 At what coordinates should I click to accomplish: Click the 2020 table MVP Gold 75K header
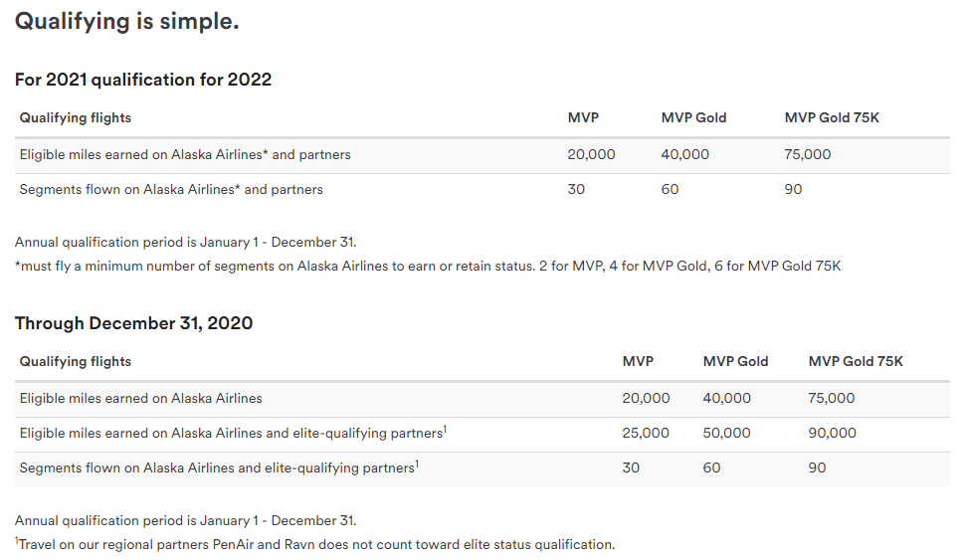click(x=856, y=361)
